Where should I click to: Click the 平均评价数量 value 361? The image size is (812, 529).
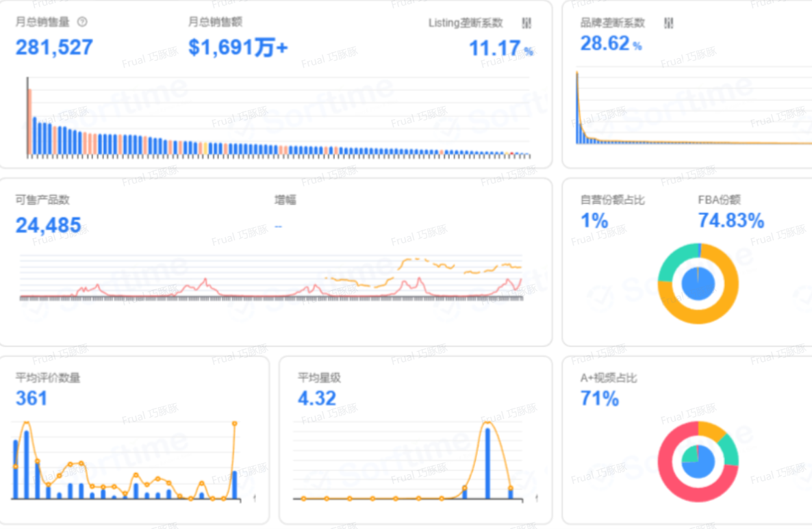click(x=31, y=398)
